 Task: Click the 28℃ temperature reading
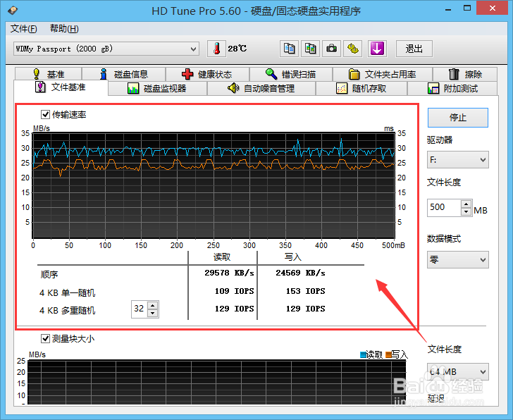click(237, 49)
